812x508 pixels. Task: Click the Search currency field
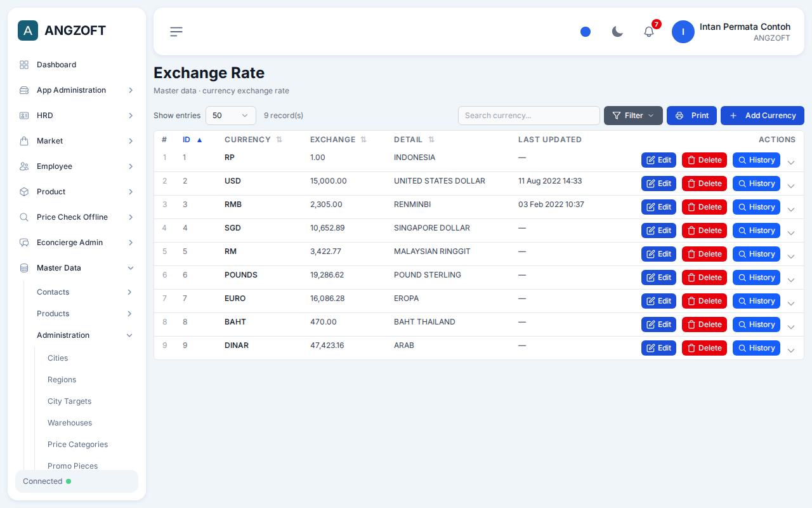pos(529,116)
